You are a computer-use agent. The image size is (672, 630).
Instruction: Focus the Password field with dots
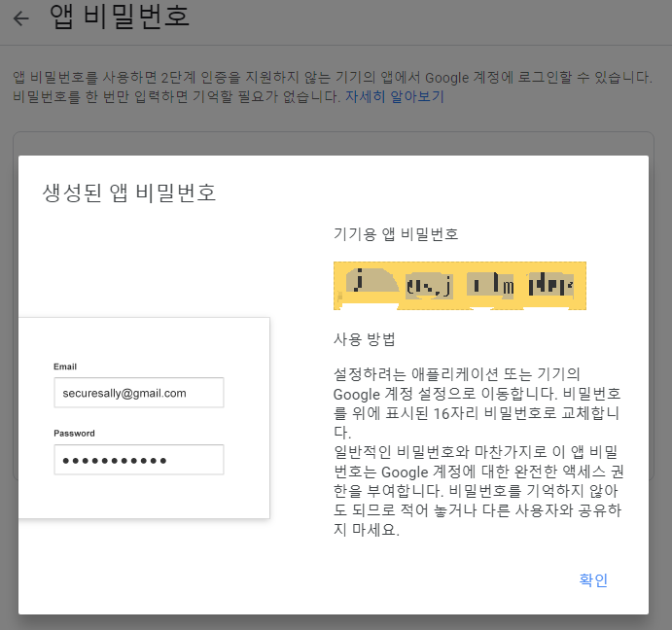139,460
